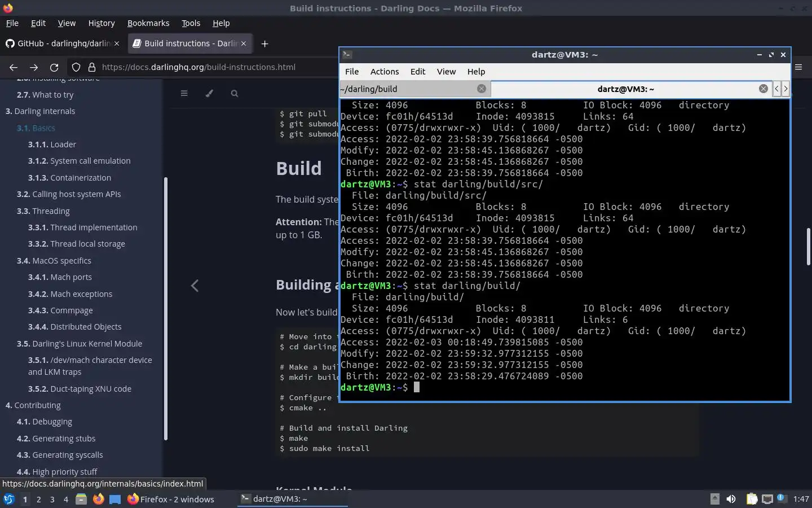Image resolution: width=812 pixels, height=508 pixels.
Task: Reload the current Firefox page
Action: click(54, 67)
